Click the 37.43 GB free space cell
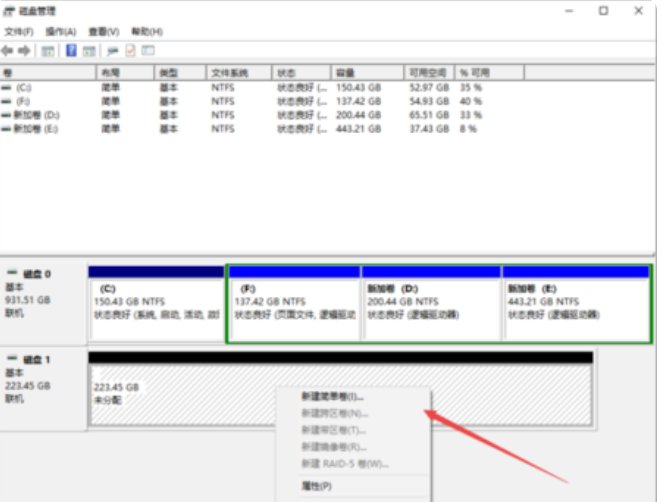Viewport: 662px width, 502px height. point(429,129)
